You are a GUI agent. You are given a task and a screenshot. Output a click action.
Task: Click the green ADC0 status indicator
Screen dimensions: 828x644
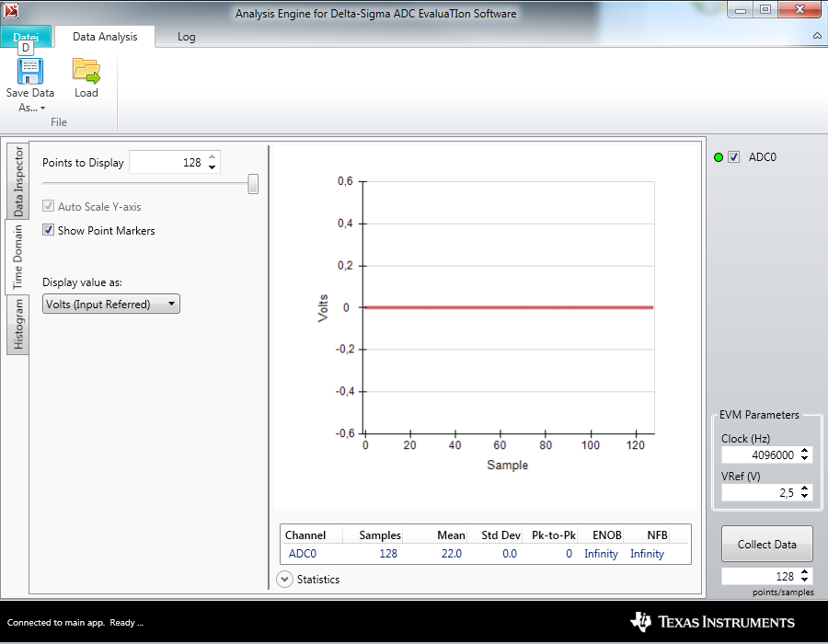(719, 157)
